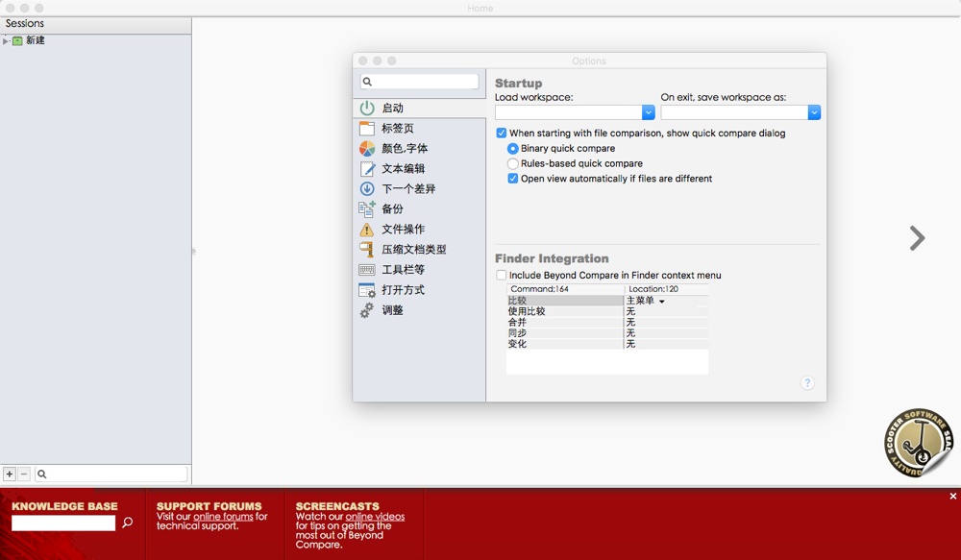Open the 标签页 tabs settings icon
The image size is (961, 560).
tap(367, 129)
